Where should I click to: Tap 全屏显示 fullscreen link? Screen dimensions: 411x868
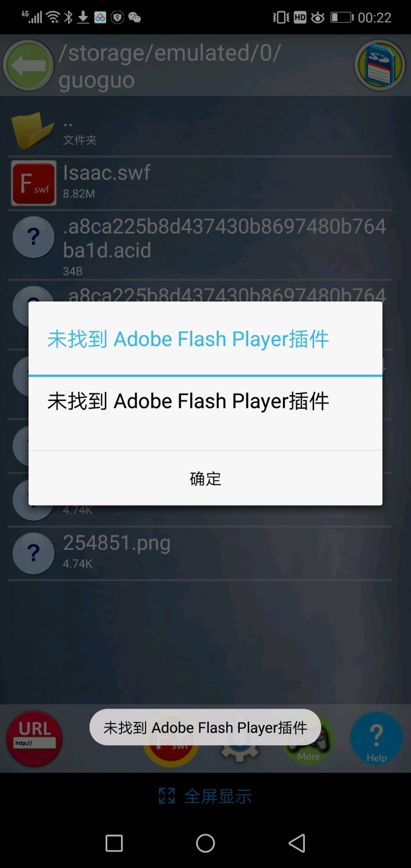(217, 796)
